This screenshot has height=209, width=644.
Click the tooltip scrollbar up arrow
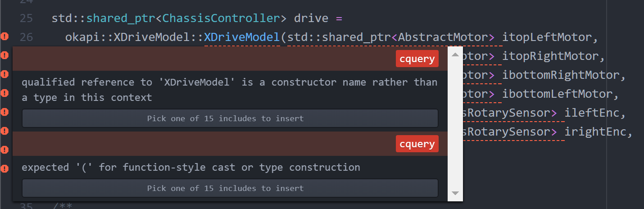point(455,55)
